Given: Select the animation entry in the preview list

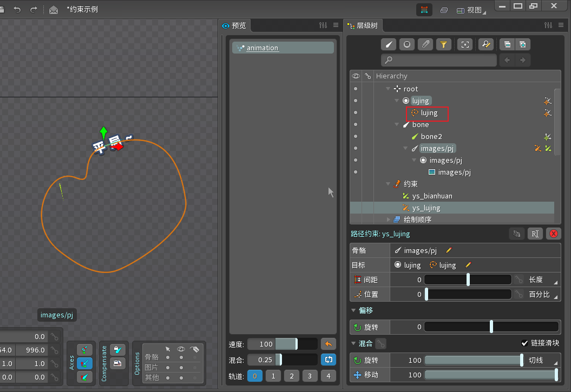Looking at the screenshot, I should pos(283,48).
